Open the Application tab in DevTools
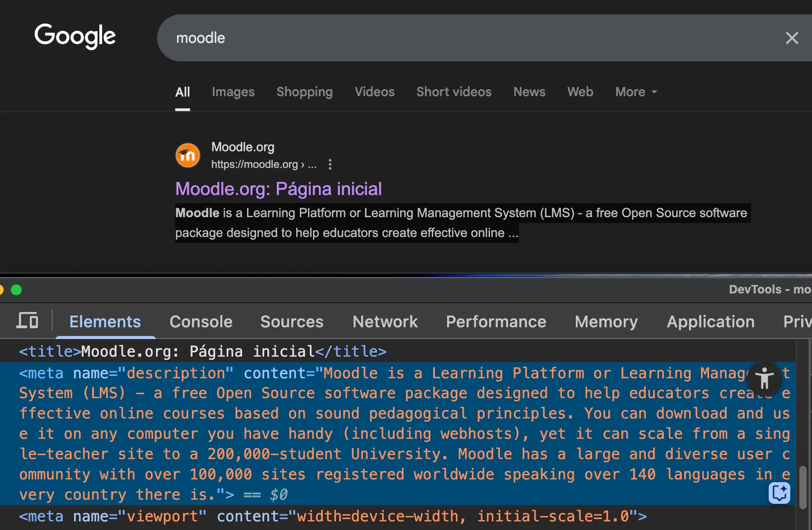 coord(711,321)
